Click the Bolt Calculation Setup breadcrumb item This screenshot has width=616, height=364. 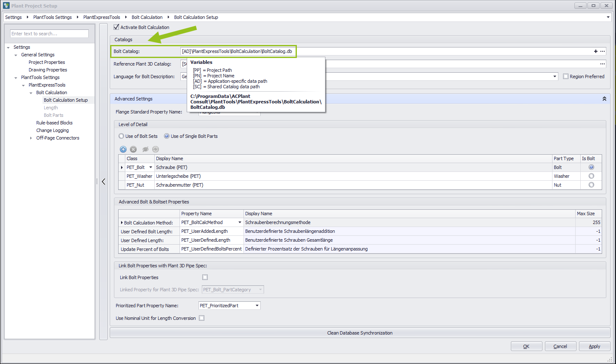click(196, 17)
